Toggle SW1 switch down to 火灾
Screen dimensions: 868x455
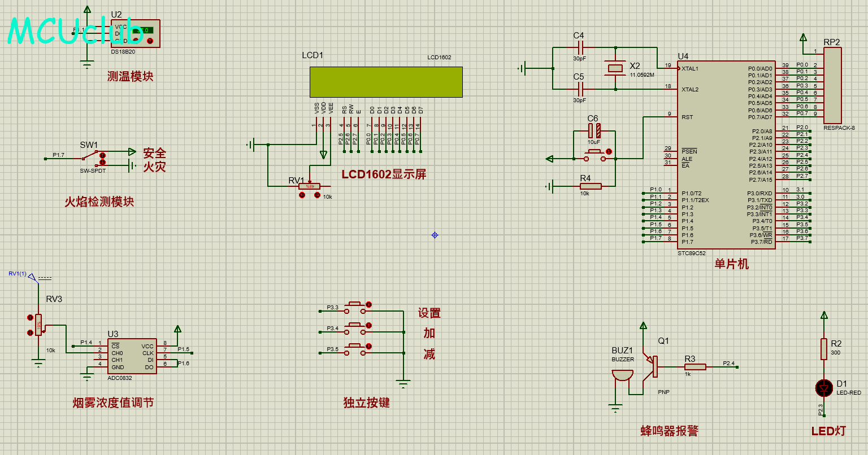[102, 163]
